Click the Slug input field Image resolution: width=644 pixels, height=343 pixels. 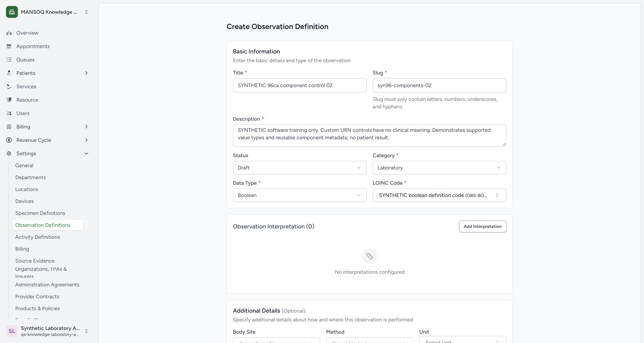pyautogui.click(x=439, y=85)
